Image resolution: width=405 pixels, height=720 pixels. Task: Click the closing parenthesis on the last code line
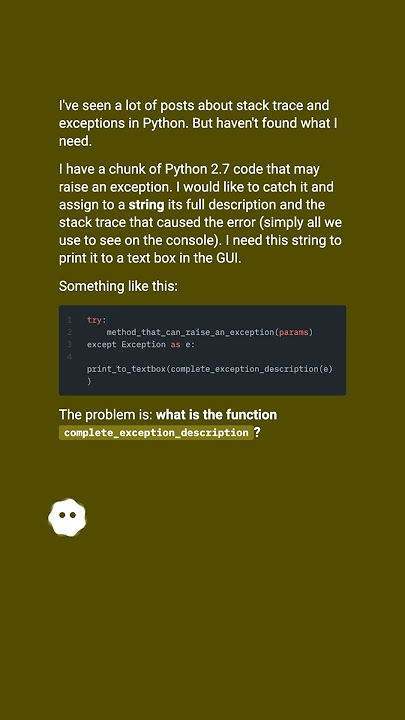pyautogui.click(x=89, y=381)
